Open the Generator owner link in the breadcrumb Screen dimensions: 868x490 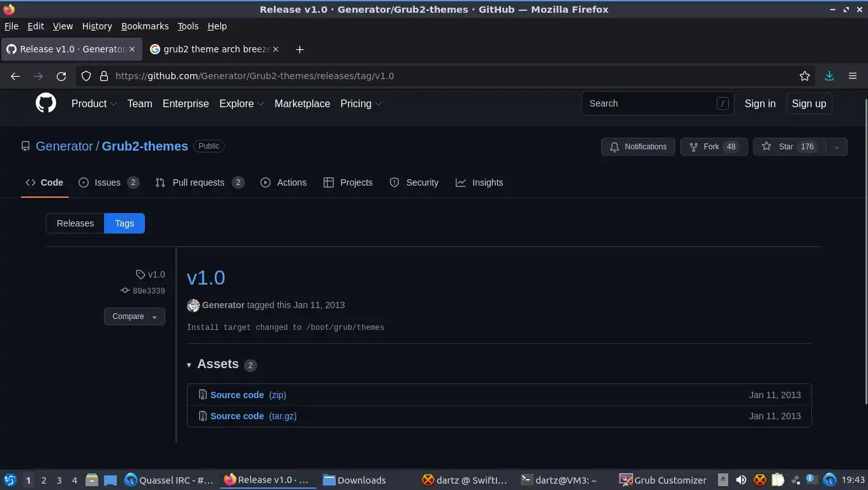pyautogui.click(x=64, y=146)
